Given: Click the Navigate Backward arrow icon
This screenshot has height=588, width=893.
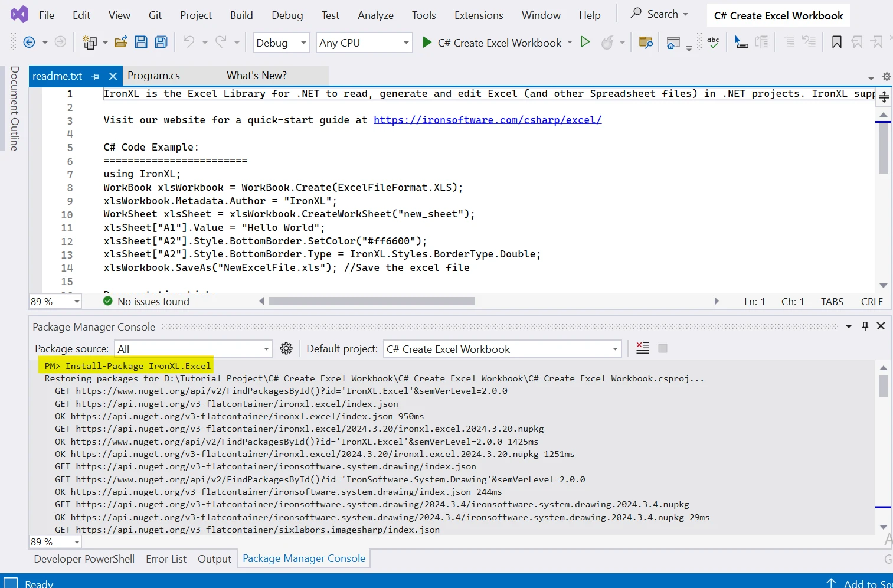Looking at the screenshot, I should [x=29, y=42].
